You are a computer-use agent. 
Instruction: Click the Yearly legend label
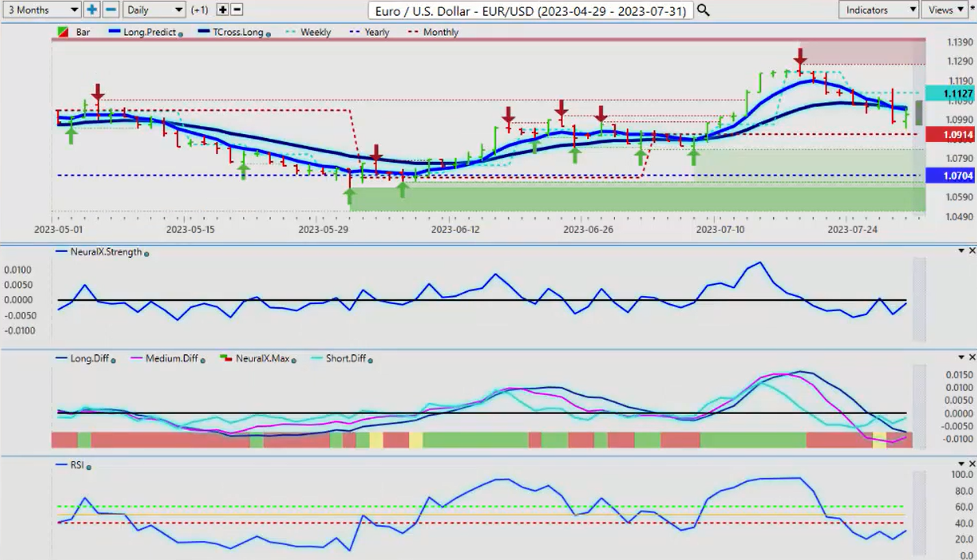point(377,32)
